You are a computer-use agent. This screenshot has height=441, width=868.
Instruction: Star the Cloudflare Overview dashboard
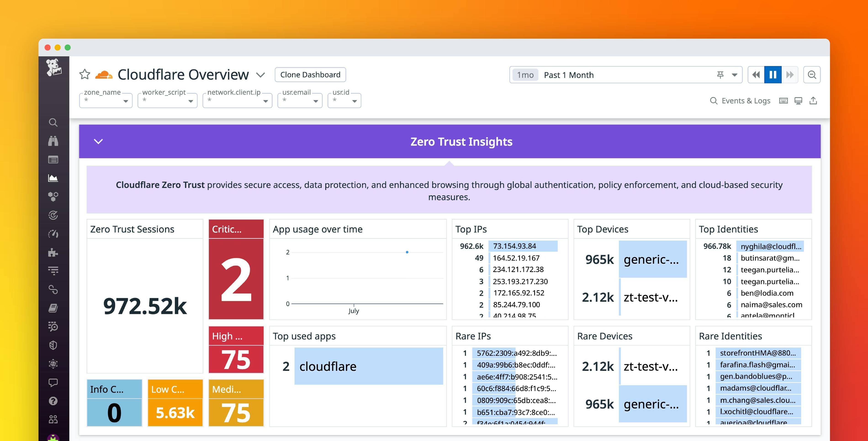tap(84, 74)
